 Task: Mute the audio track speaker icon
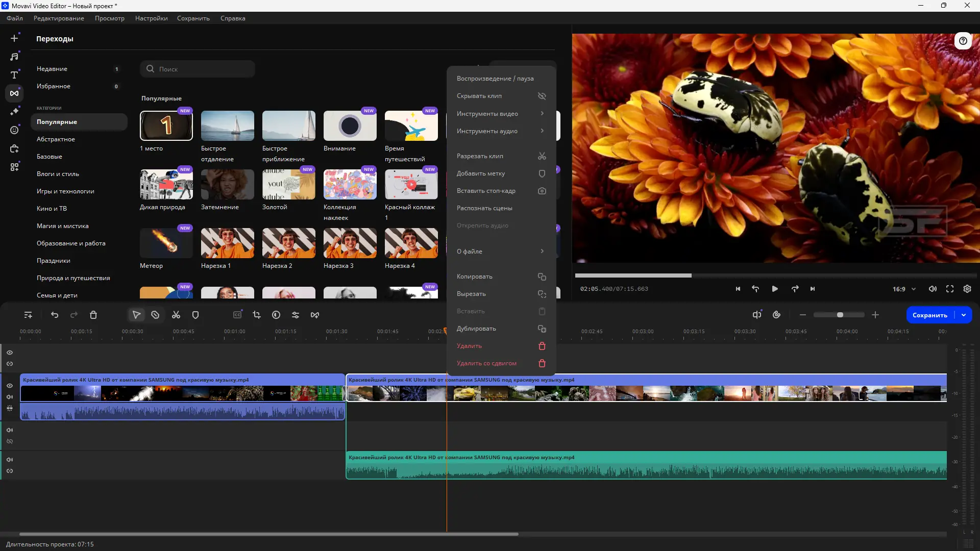(10, 460)
